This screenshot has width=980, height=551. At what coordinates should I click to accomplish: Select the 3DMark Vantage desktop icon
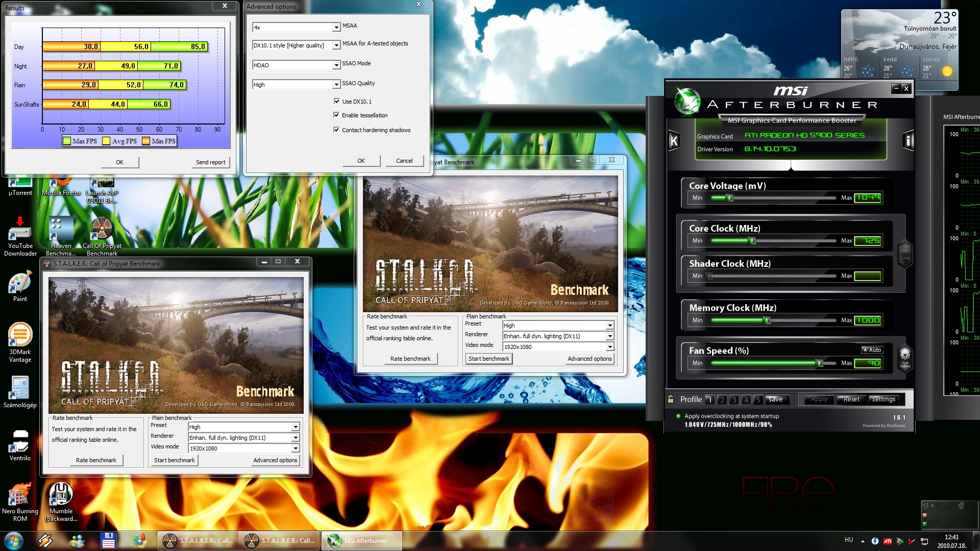[x=20, y=342]
